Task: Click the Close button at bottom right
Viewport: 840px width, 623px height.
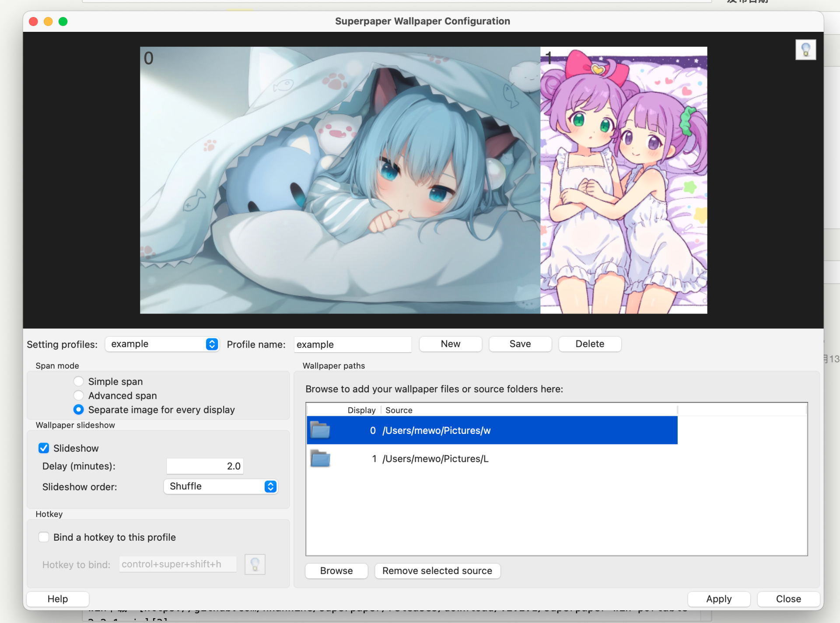Action: pyautogui.click(x=788, y=598)
